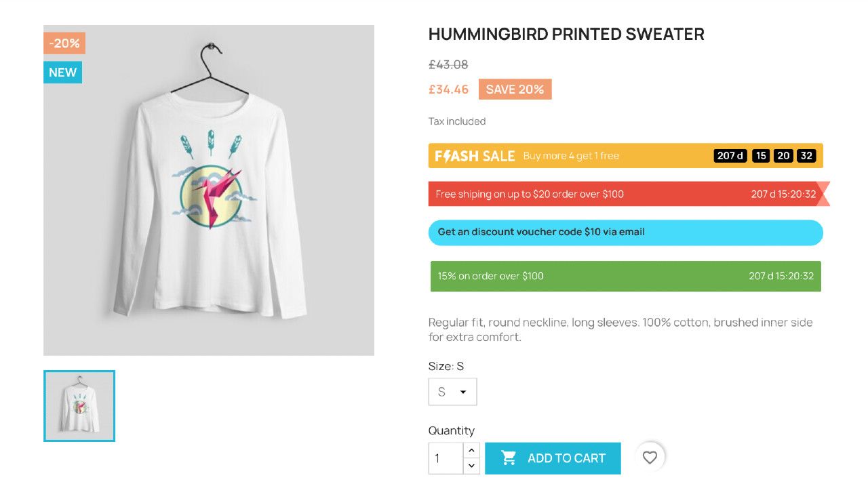Image resolution: width=868 pixels, height=488 pixels.
Task: Click the HUMMINGBIRD PRINTED SWEATER title
Action: coord(566,34)
